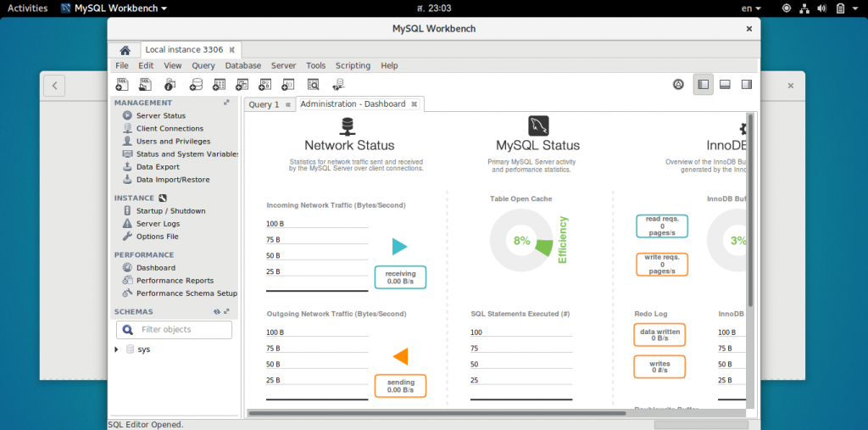
Task: Open the Server menu
Action: point(283,65)
